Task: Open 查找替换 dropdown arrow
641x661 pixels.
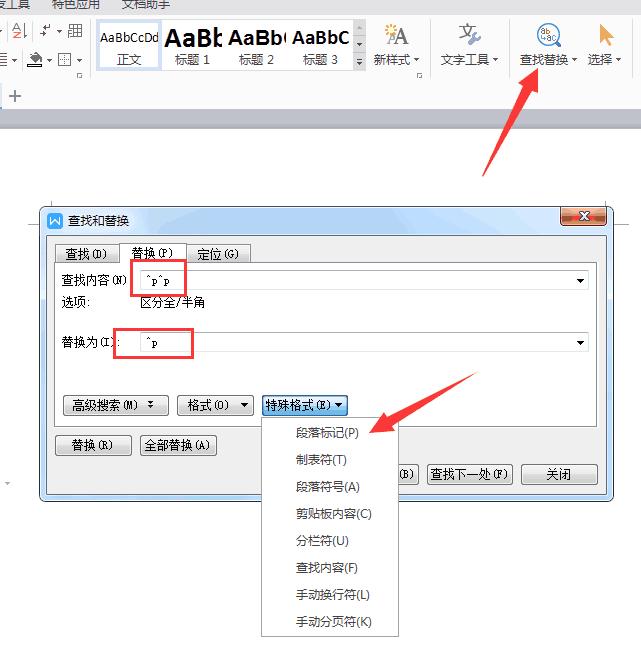Action: (574, 60)
